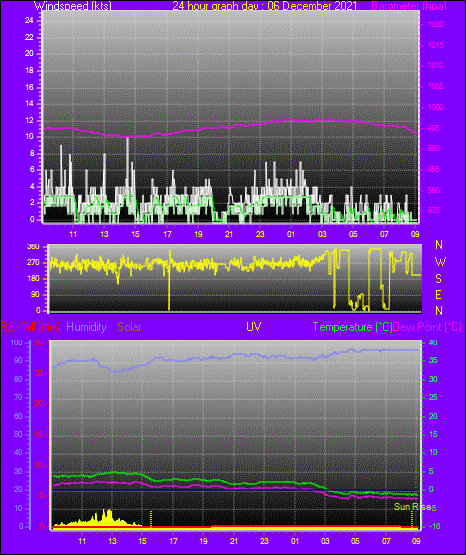Viewport: 466px width, 555px height.
Task: Click the Dew Point (°C) legend label
Action: (427, 327)
